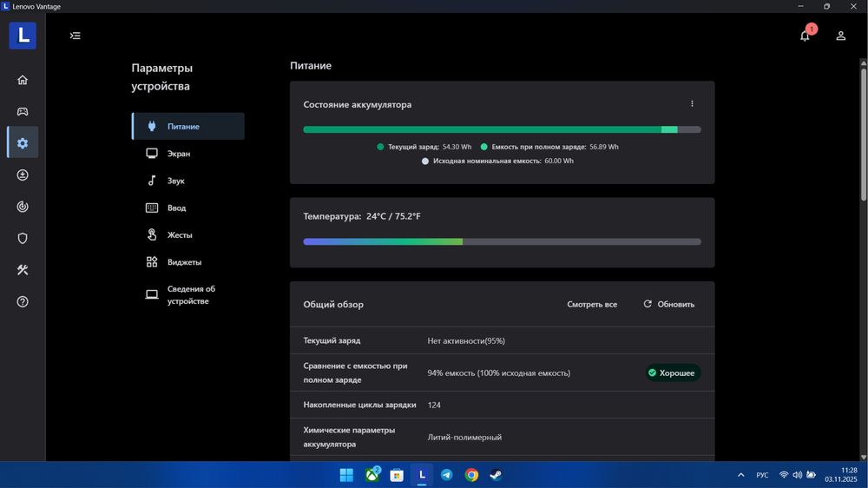Open Telegram from taskbar

coord(447,475)
